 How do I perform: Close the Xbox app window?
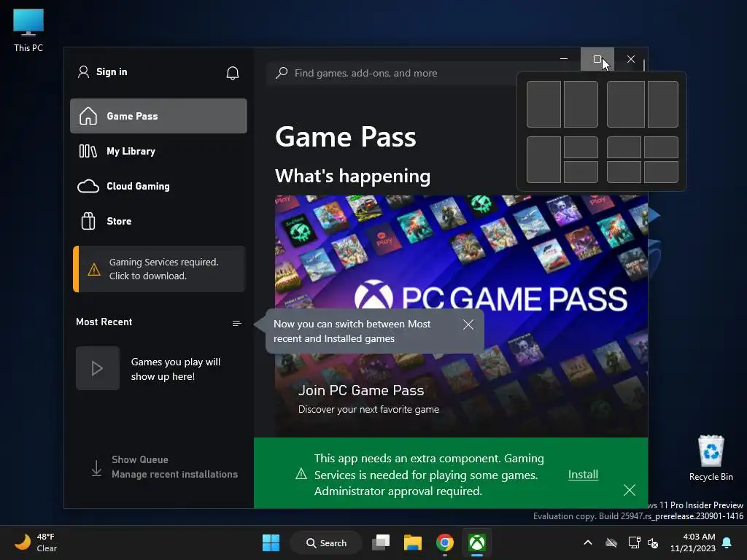pos(631,59)
